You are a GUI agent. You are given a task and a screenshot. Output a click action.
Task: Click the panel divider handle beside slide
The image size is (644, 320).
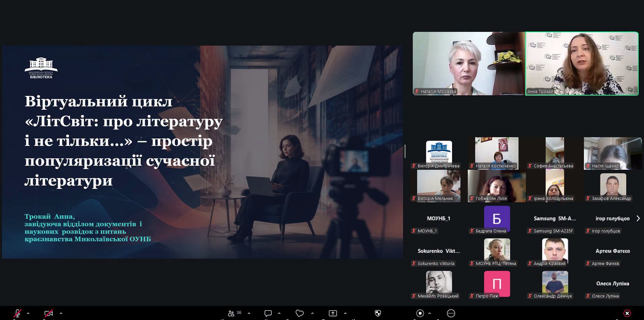click(x=405, y=151)
